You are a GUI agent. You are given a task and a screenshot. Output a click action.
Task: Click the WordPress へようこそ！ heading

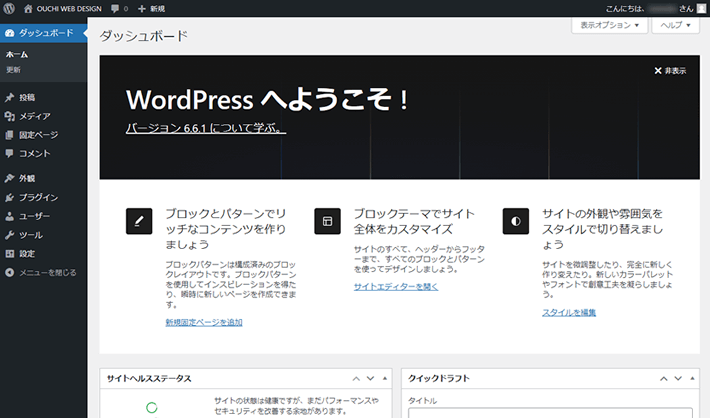(x=267, y=100)
